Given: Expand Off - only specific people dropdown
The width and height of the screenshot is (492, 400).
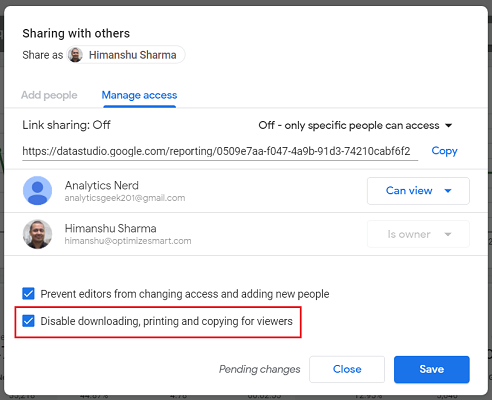Looking at the screenshot, I should click(x=355, y=125).
